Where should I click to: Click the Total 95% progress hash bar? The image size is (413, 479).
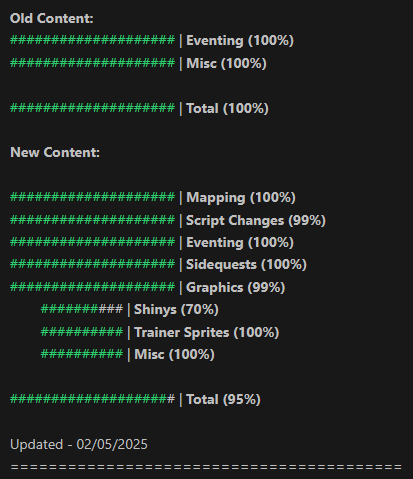click(x=92, y=399)
